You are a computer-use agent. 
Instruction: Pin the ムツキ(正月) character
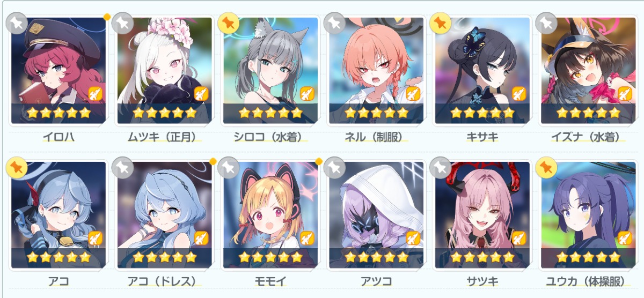[122, 23]
